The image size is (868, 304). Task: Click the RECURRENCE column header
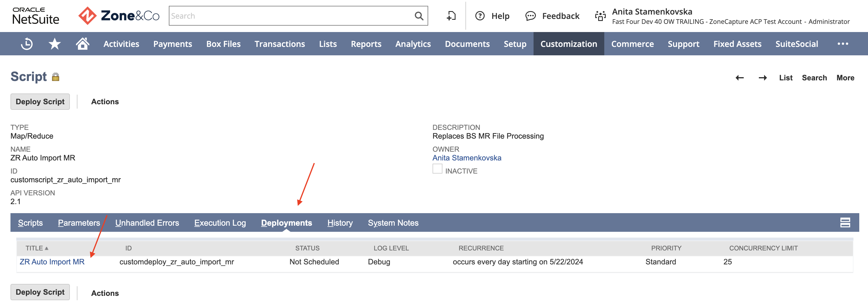481,248
